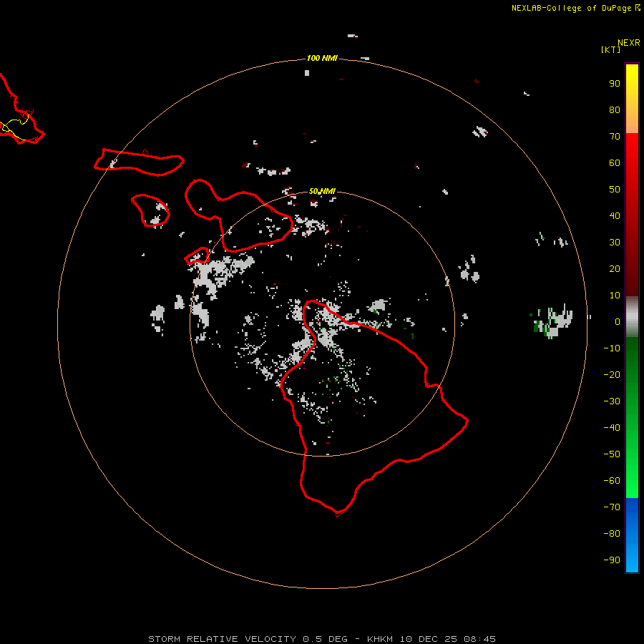Click the small island outline west of Maui
This screenshot has height=644, width=644.
pyautogui.click(x=150, y=210)
